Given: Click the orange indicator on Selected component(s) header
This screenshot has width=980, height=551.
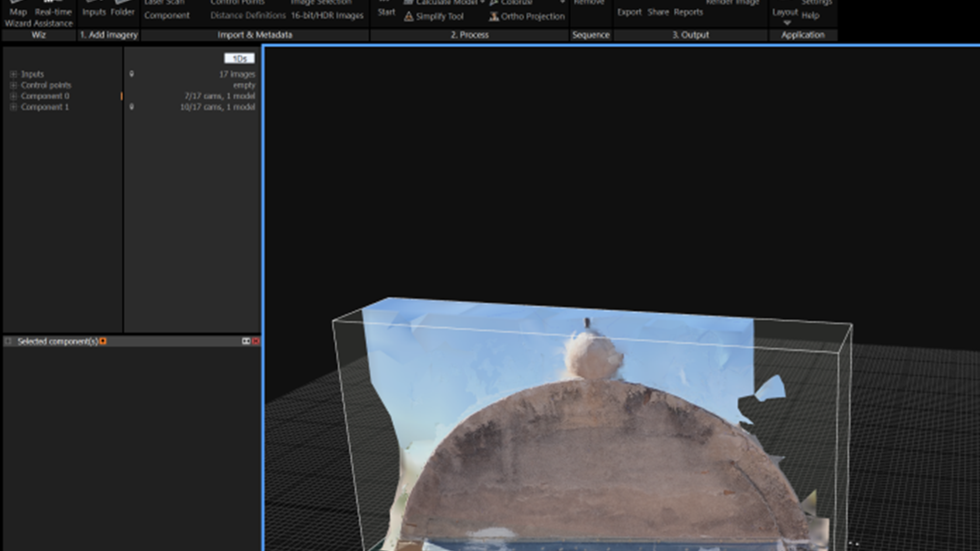Looking at the screenshot, I should [103, 341].
